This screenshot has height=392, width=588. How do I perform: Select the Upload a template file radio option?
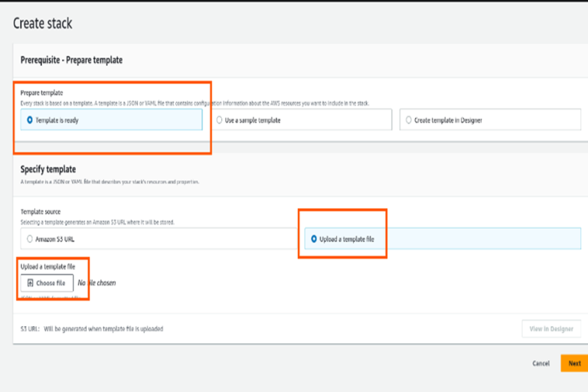(x=443, y=239)
